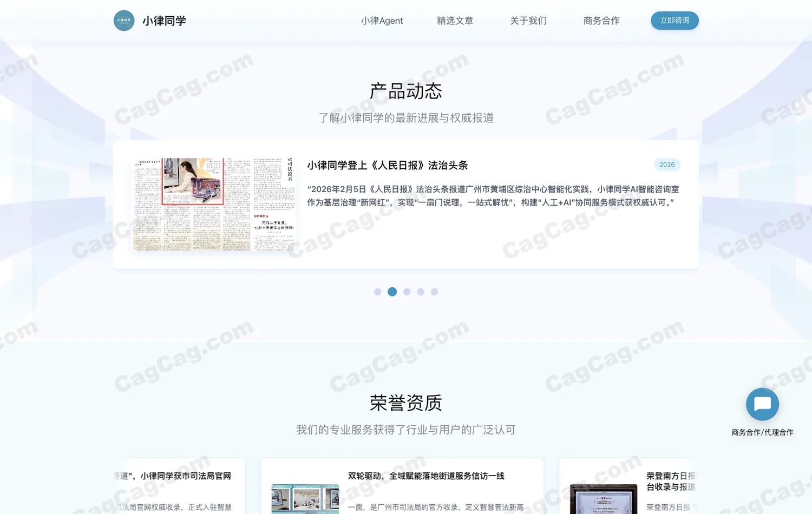812x514 pixels.
Task: Open the 荣登南方日报 certificate thumbnail
Action: click(603, 499)
